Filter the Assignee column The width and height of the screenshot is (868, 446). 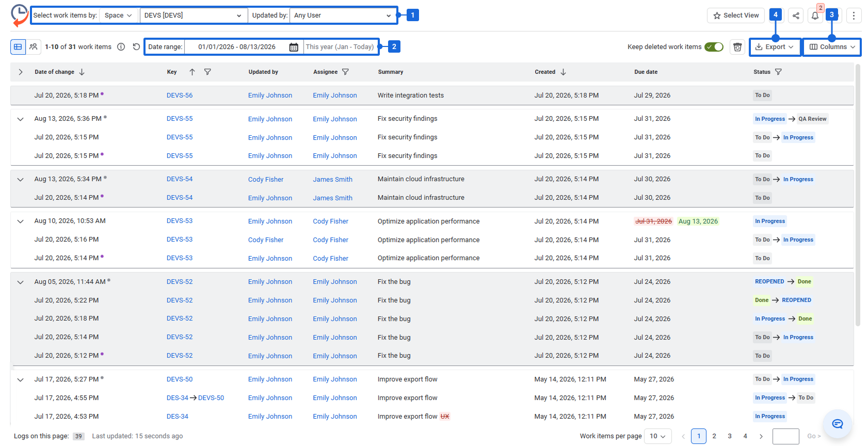pos(346,72)
